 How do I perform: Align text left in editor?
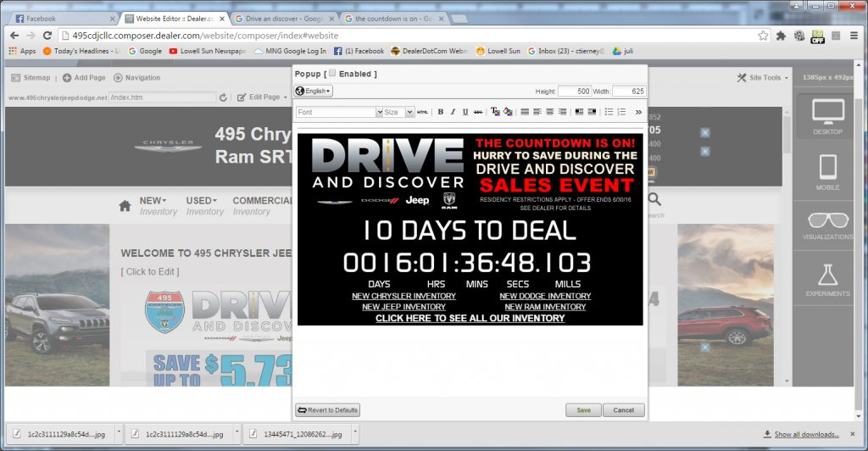tap(537, 112)
